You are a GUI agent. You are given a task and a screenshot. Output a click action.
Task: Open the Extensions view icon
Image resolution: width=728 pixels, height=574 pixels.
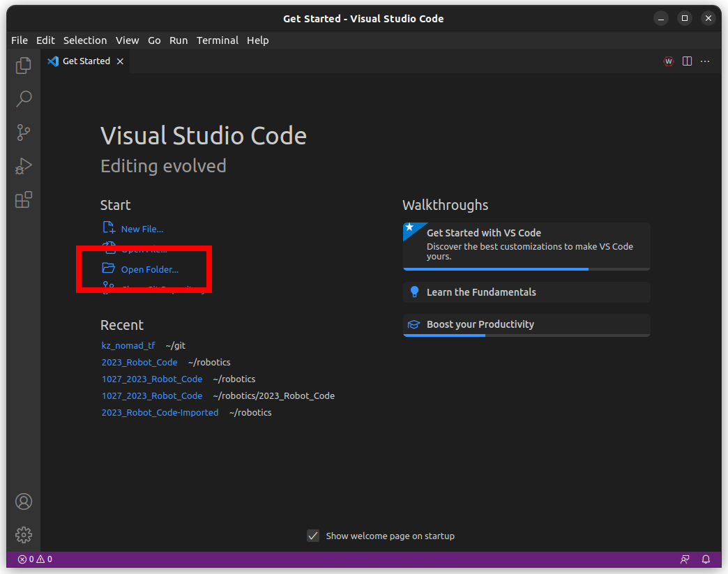23,199
